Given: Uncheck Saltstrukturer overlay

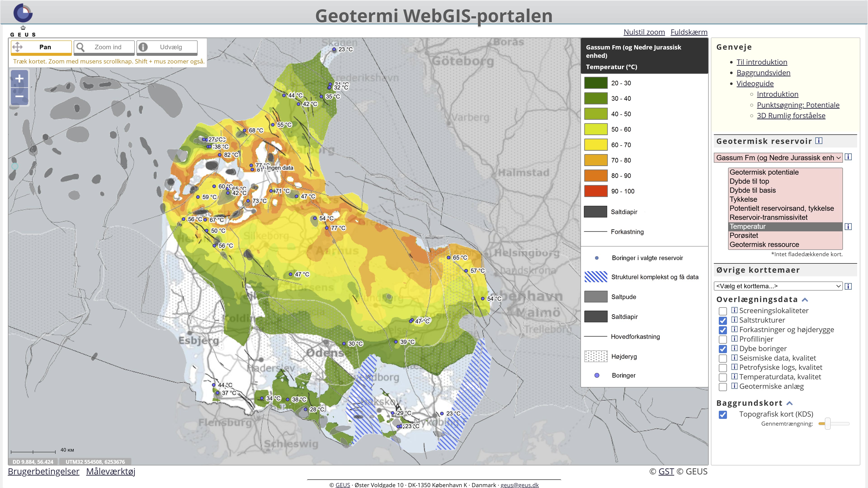Looking at the screenshot, I should 723,320.
